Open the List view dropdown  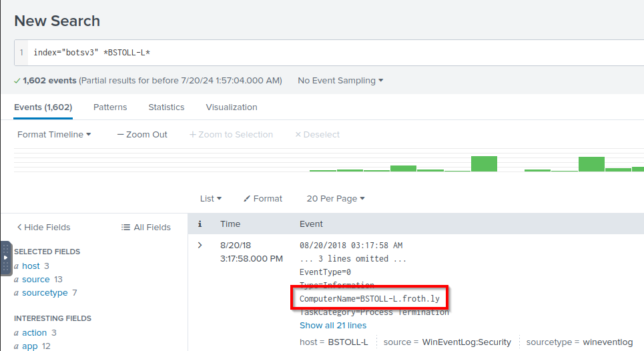coord(211,199)
